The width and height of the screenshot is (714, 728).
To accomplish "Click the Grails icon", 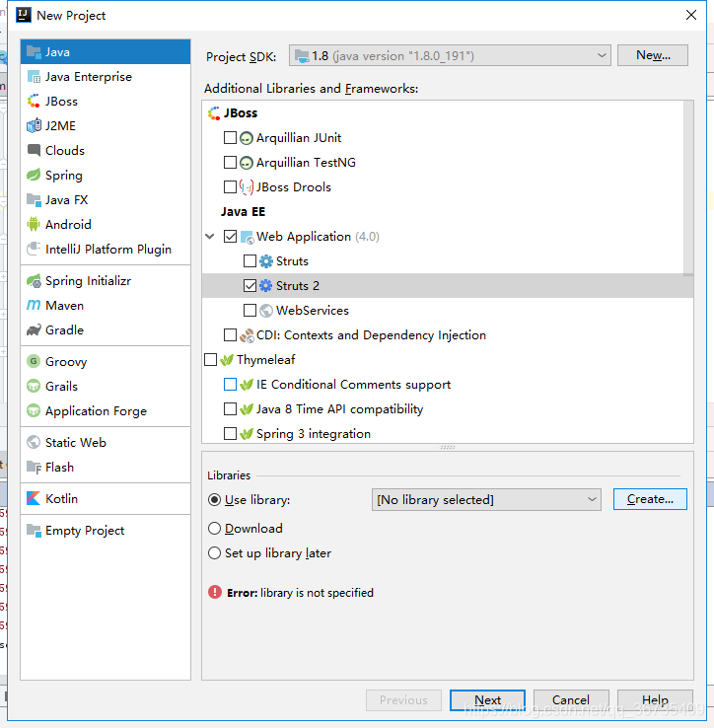I will click(34, 386).
